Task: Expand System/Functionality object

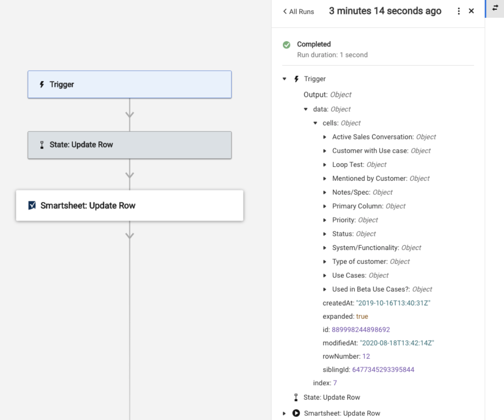Action: (x=325, y=248)
